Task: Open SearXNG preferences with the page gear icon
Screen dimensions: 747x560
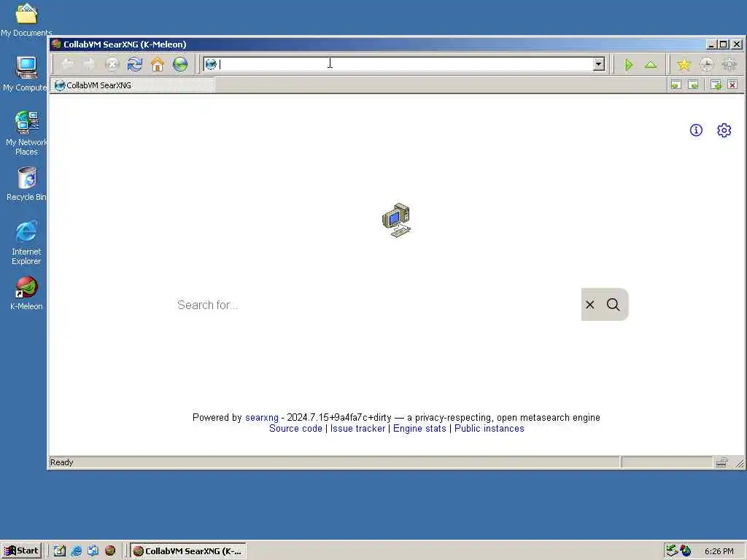Action: coord(724,130)
